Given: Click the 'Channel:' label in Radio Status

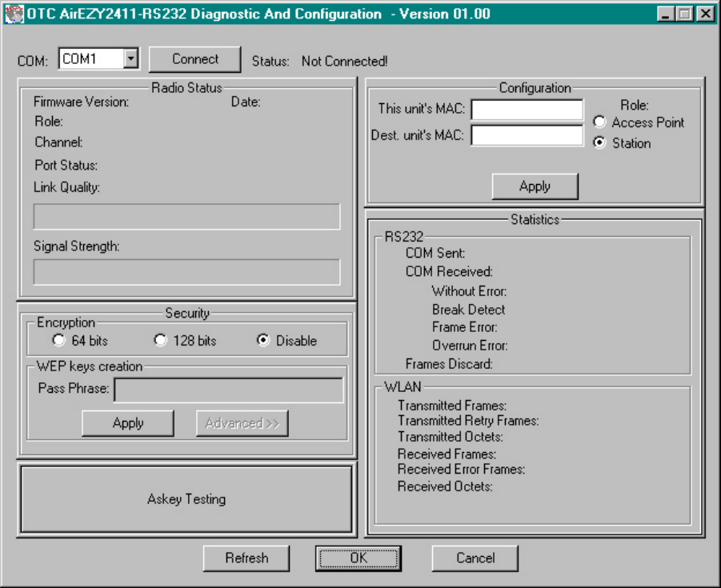Looking at the screenshot, I should coord(58,142).
